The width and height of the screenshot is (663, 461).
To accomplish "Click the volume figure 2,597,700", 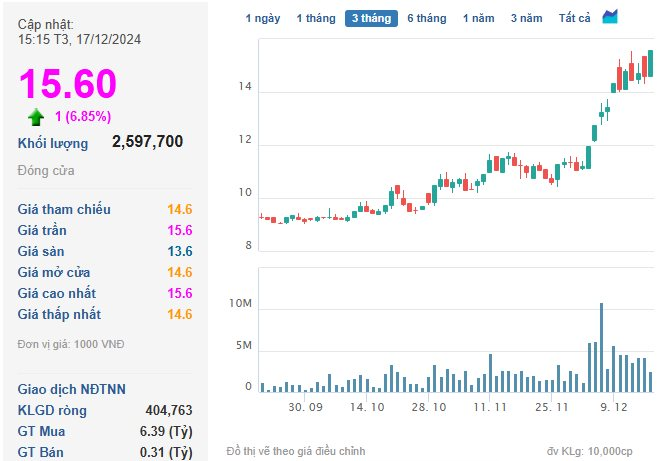I will (x=147, y=141).
